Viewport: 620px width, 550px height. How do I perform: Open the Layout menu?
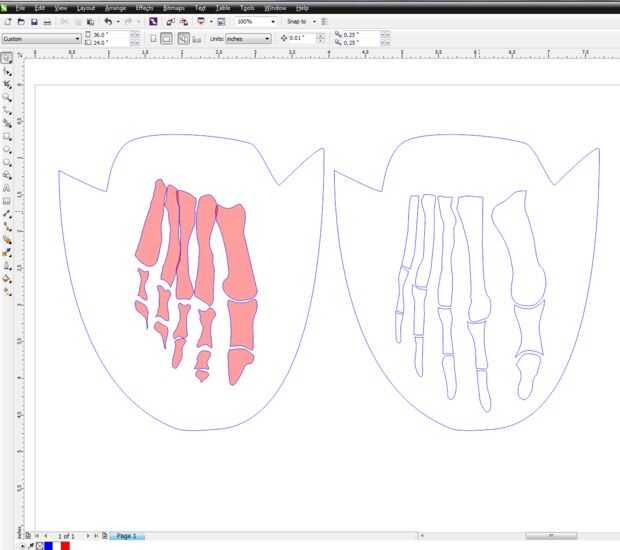[86, 8]
